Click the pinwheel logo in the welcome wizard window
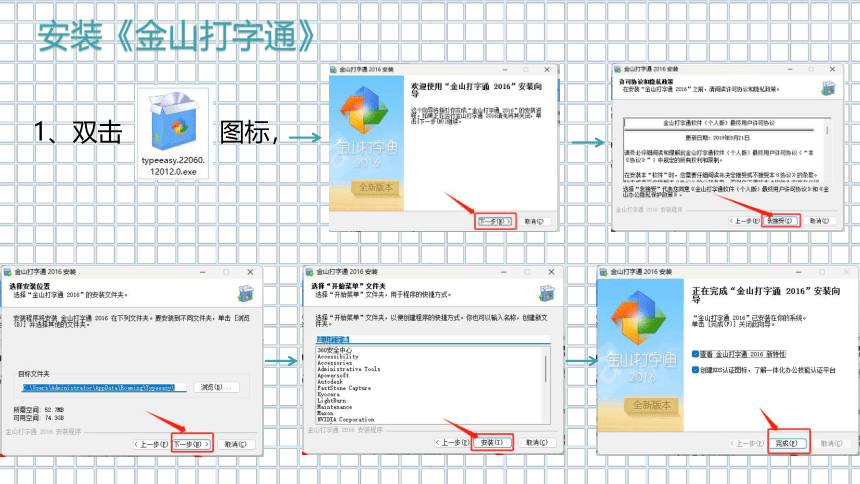This screenshot has height=484, width=860. [364, 110]
